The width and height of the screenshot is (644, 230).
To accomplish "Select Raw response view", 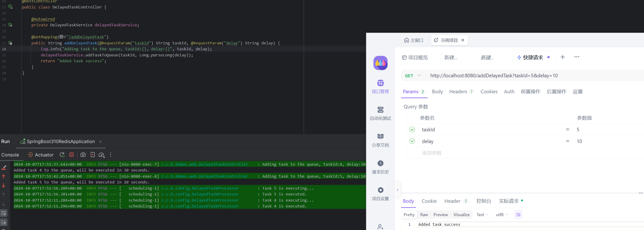I will click(424, 215).
